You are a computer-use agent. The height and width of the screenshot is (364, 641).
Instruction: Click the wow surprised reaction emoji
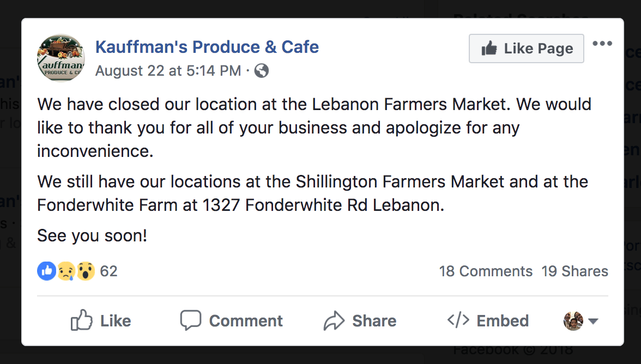click(x=86, y=271)
